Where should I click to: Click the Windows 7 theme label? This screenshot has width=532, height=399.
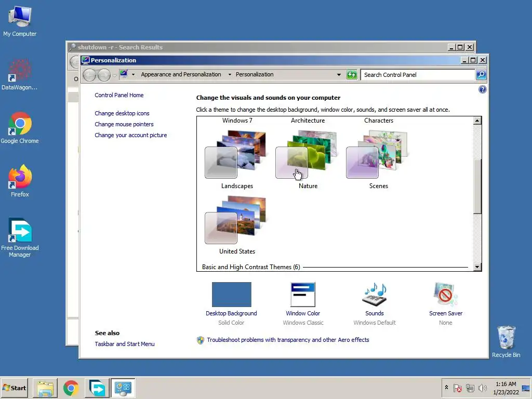coord(237,121)
